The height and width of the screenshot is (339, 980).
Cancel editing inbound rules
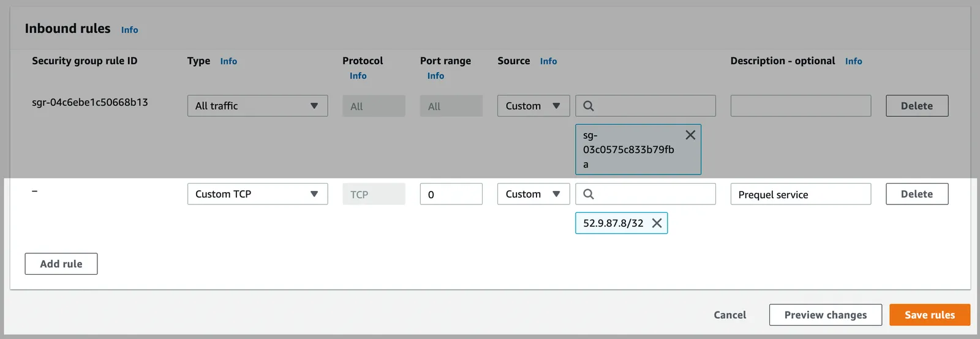point(730,315)
